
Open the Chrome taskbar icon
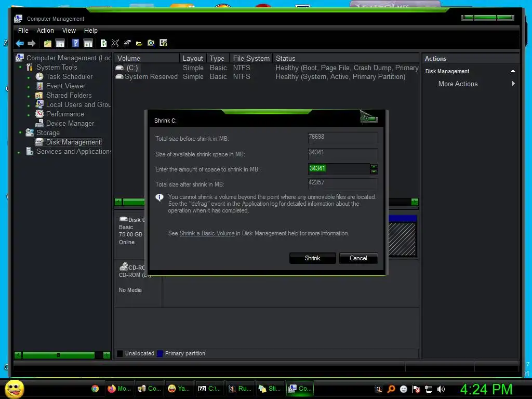point(95,389)
